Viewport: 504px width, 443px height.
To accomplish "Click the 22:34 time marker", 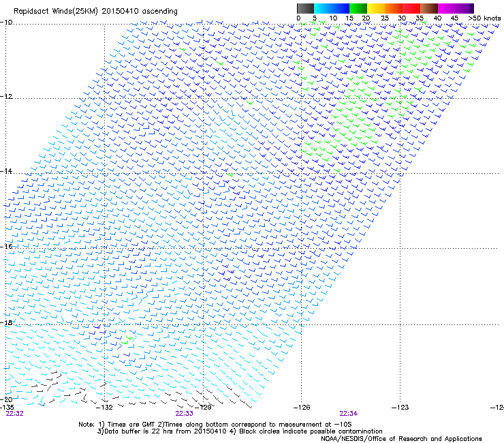I will point(349,414).
